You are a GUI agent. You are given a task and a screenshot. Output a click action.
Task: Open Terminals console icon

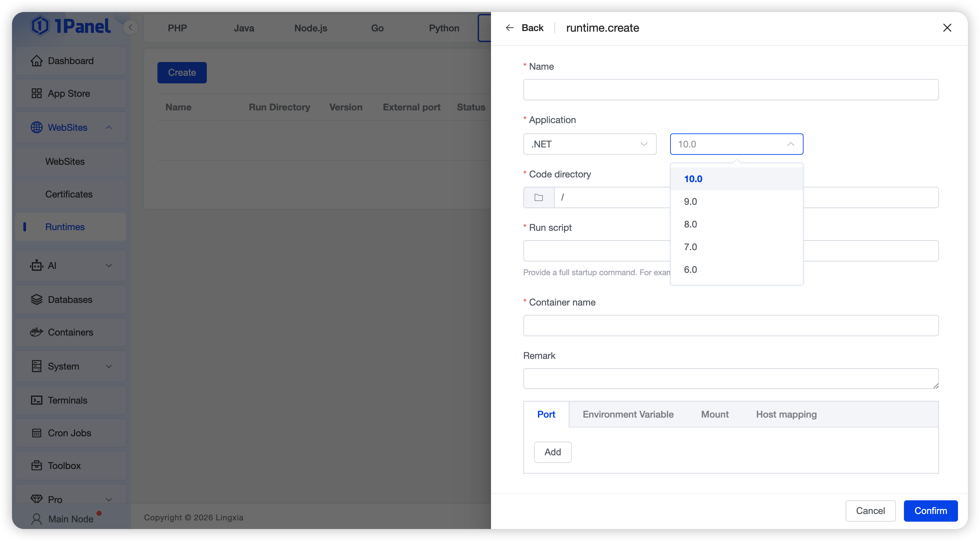point(36,400)
